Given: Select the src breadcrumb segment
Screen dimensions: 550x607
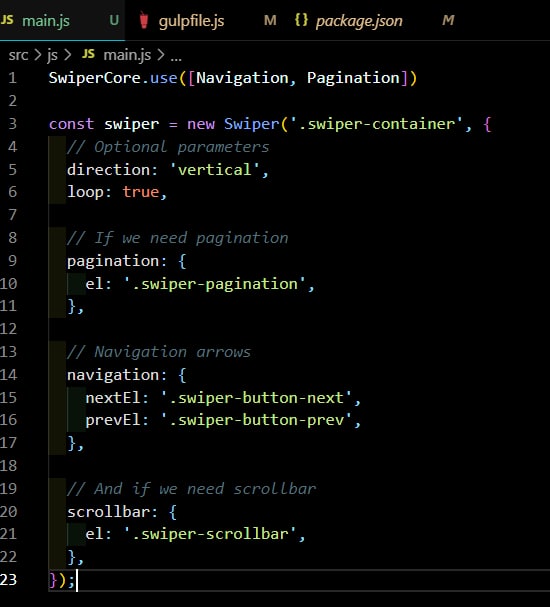Looking at the screenshot, I should point(18,55).
